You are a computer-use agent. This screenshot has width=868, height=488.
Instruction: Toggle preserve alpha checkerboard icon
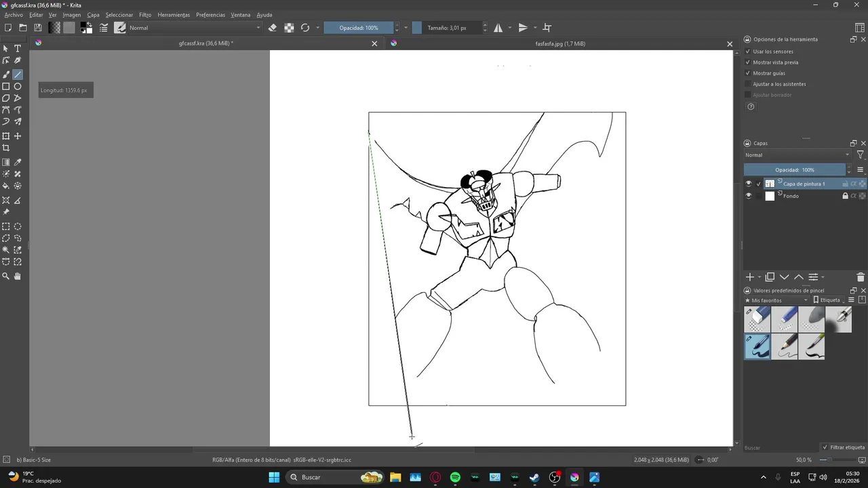pos(289,28)
